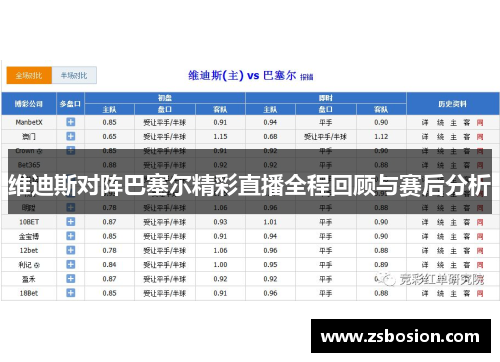Click the 1.15 odds in 澳门 row

pyautogui.click(x=220, y=137)
